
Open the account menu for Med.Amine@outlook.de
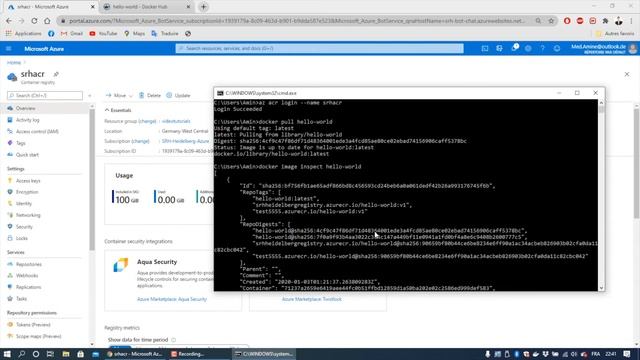pyautogui.click(x=604, y=49)
